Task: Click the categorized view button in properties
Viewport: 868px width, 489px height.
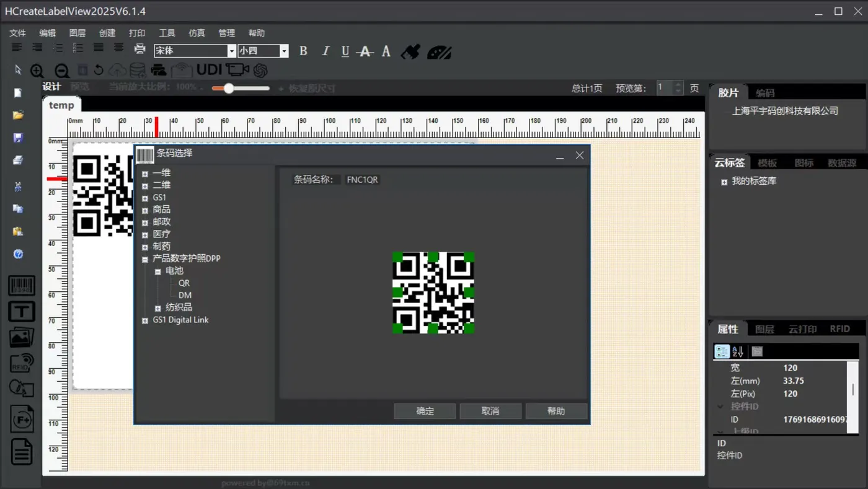Action: click(x=722, y=351)
